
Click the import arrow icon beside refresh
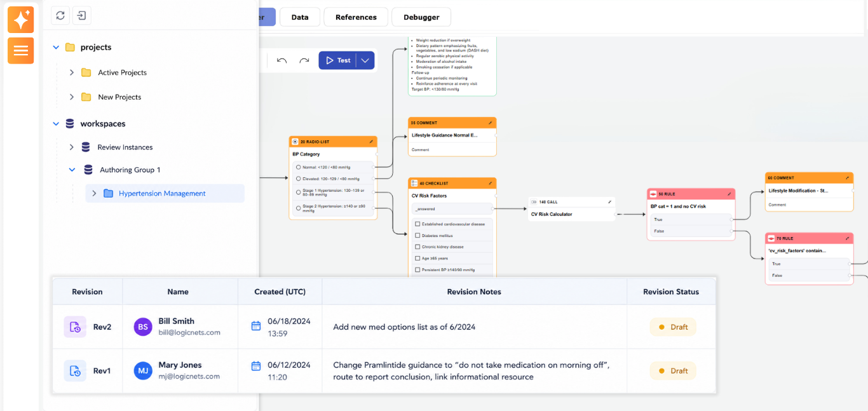[81, 16]
